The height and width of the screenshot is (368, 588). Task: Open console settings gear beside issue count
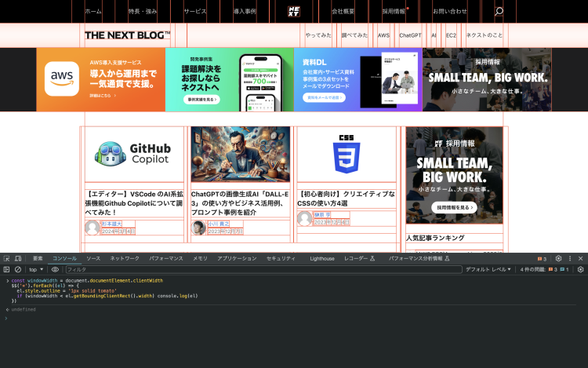point(580,269)
